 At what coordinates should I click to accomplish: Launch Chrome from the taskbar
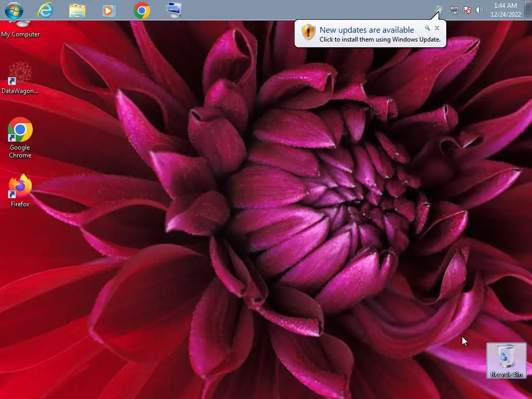(142, 10)
